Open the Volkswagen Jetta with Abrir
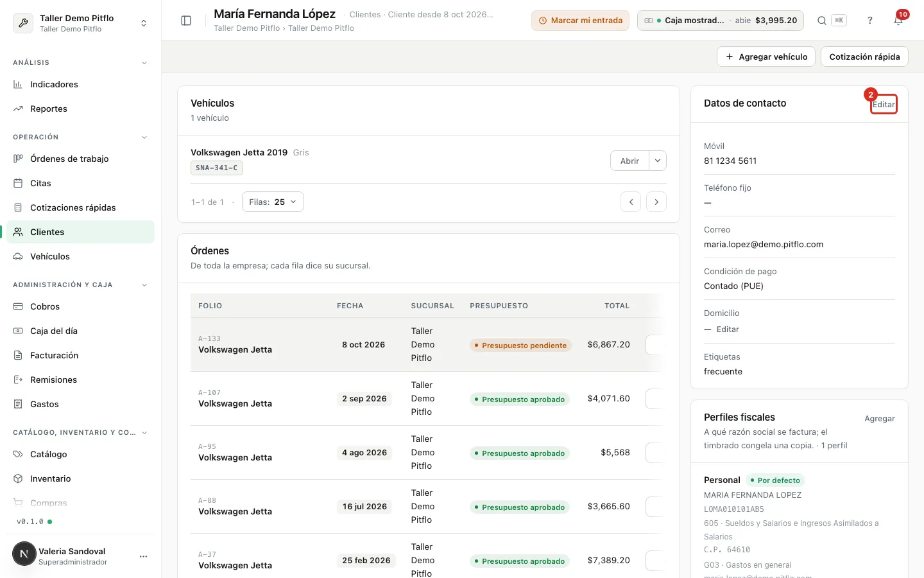The height and width of the screenshot is (578, 924). pyautogui.click(x=629, y=161)
